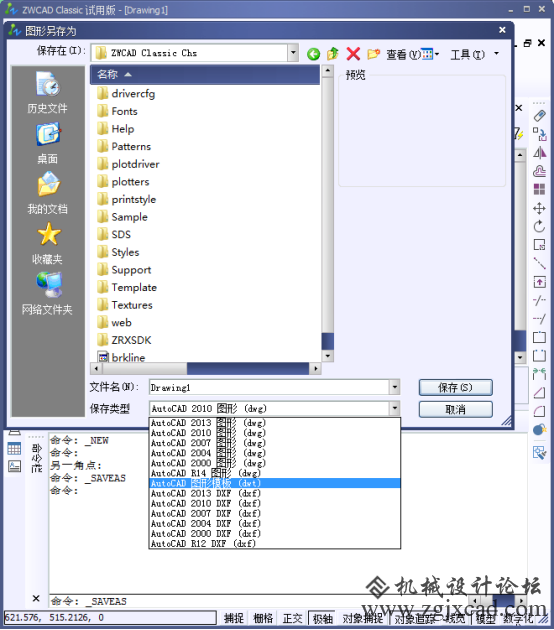Screen dimensions: 554x630
Task: Choose AutoCAD 2007 图形 (dwg) format
Action: tap(275, 443)
